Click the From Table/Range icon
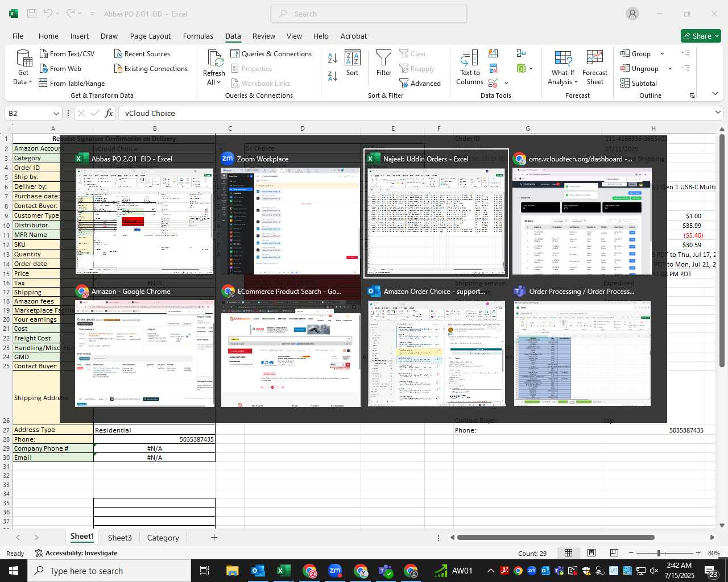 point(43,83)
